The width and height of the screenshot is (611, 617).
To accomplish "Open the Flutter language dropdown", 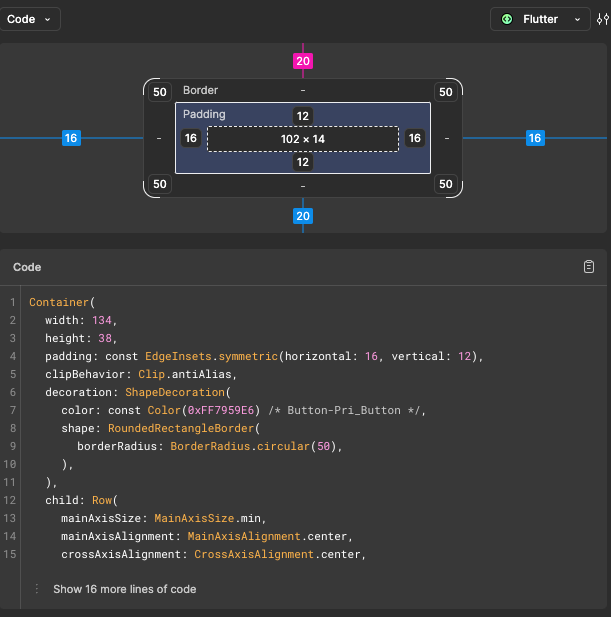I will [540, 19].
